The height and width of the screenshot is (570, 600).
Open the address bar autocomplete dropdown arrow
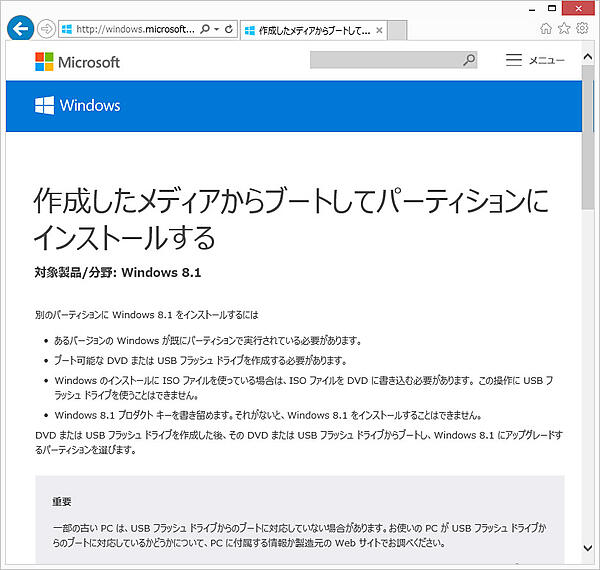click(217, 29)
